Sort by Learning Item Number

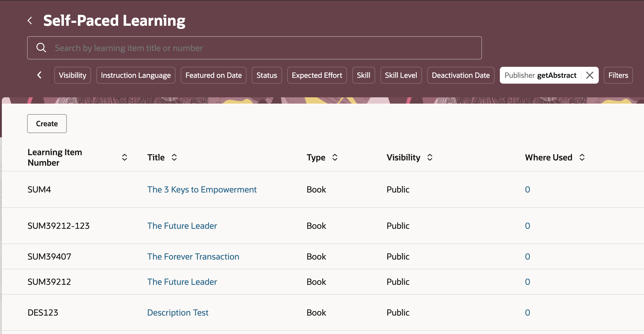point(124,157)
